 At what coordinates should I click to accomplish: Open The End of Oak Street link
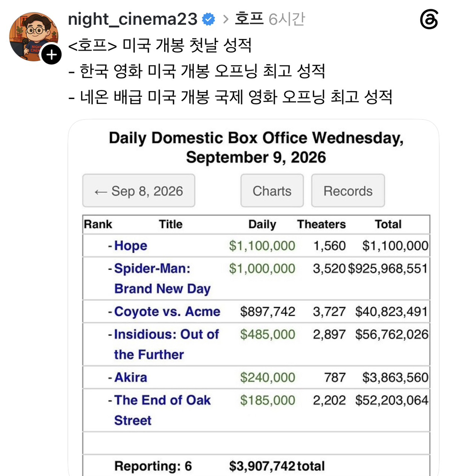(162, 410)
